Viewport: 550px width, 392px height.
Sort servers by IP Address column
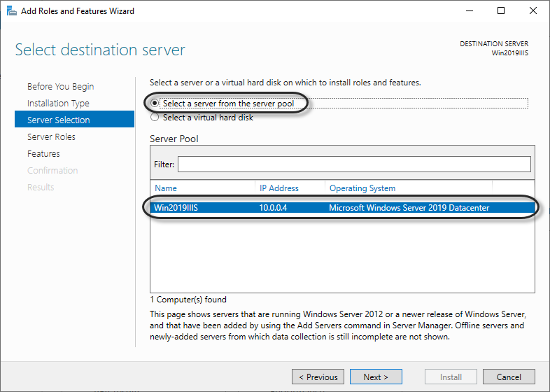[x=279, y=188]
